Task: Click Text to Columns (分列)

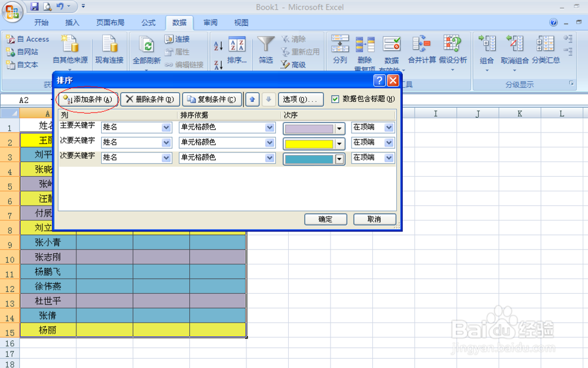Action: (340, 49)
